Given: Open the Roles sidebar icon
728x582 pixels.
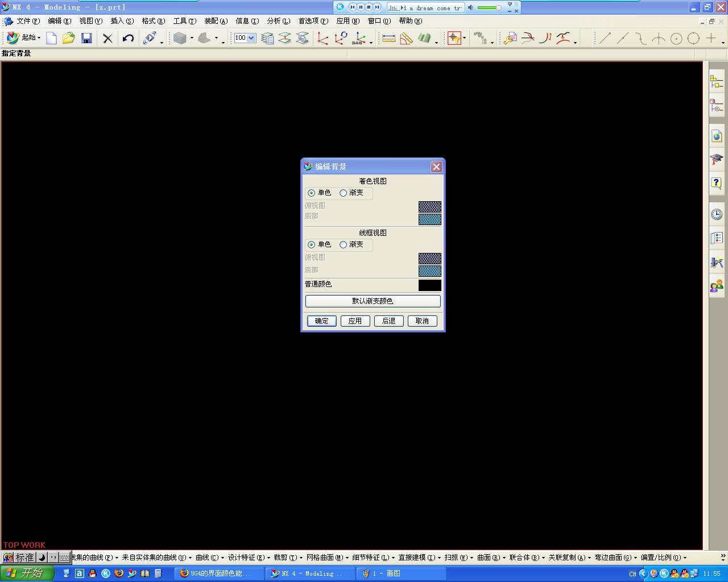Looking at the screenshot, I should [x=717, y=286].
